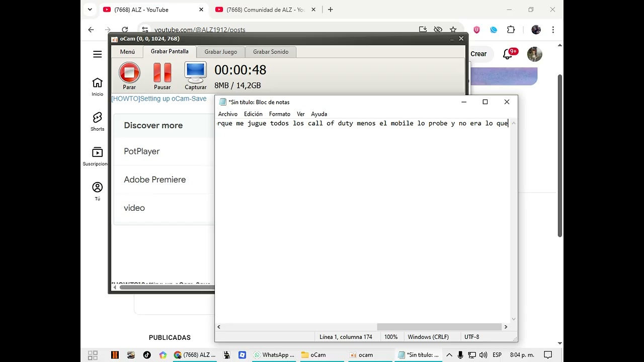The image size is (644, 362).
Task: Switch to Comunidad de ALZ tab
Action: tap(265, 10)
